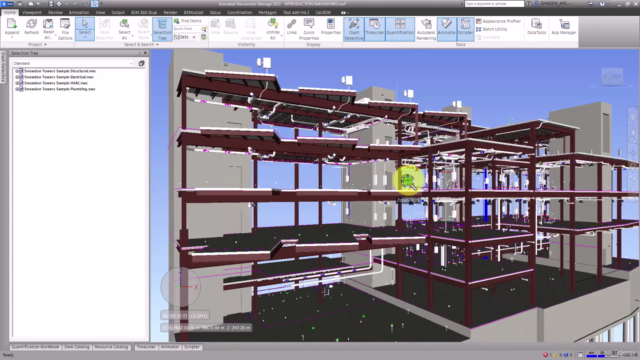640x360 pixels.
Task: Open the signed-in user account menu
Action: [553, 4]
